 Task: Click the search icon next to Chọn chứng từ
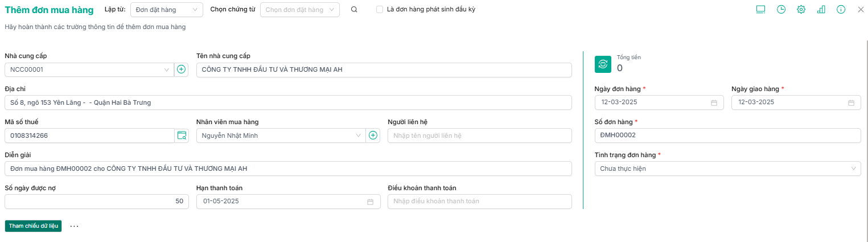(x=354, y=10)
